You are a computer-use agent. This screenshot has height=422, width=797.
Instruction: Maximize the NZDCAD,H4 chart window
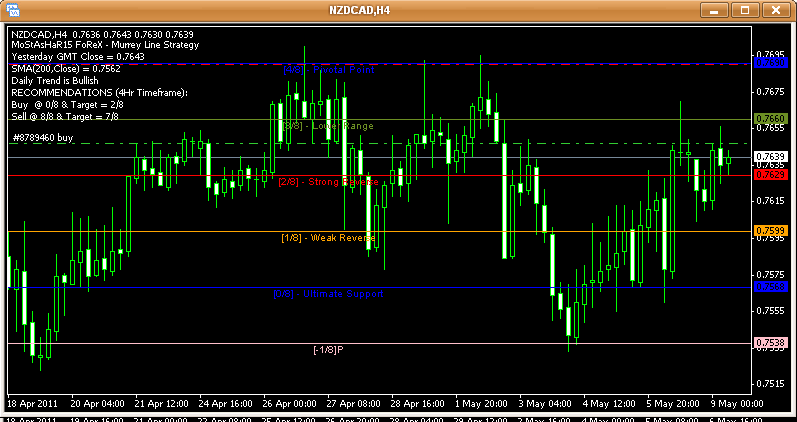click(743, 10)
